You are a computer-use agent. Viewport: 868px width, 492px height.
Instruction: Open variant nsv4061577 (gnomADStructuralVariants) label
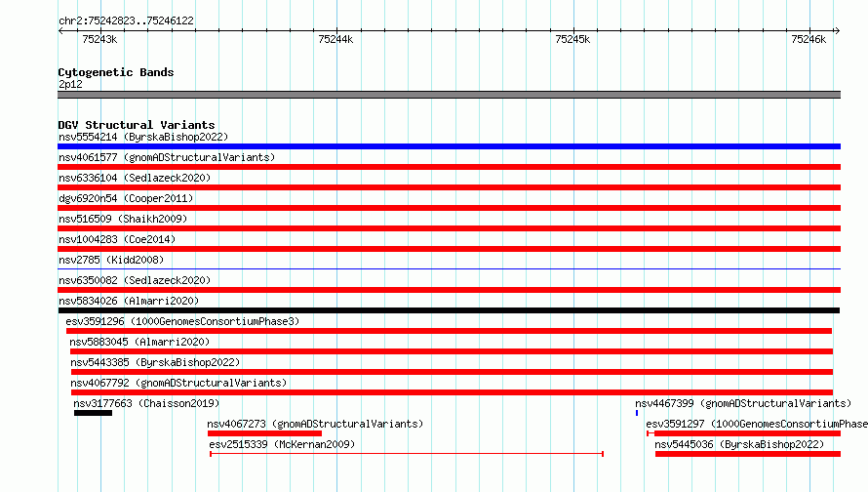click(167, 157)
